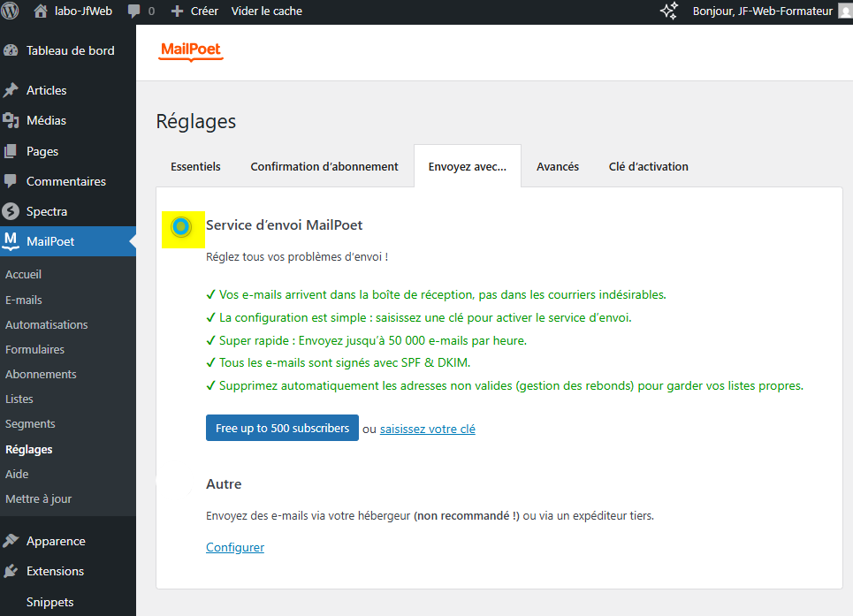The image size is (853, 616).
Task: Click the Service d'envoi MailPoet heading
Action: (x=284, y=225)
